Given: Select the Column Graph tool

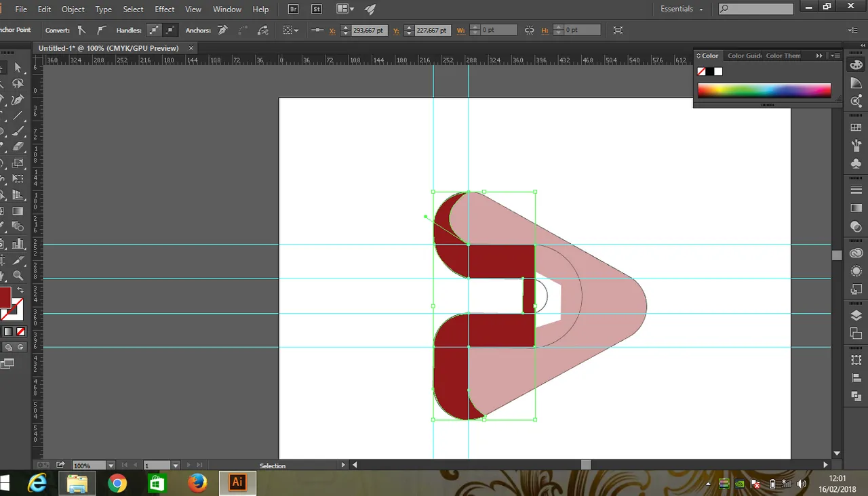Looking at the screenshot, I should 18,243.
